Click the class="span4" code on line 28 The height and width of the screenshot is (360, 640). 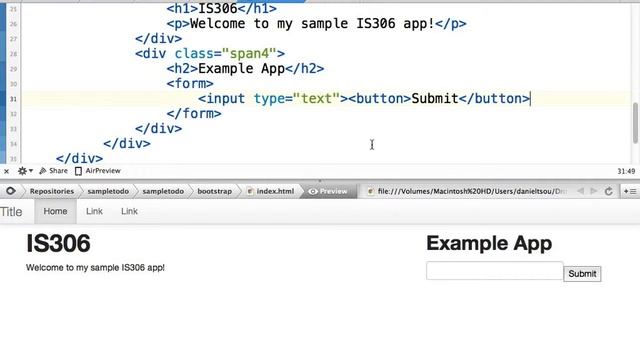(x=225, y=53)
